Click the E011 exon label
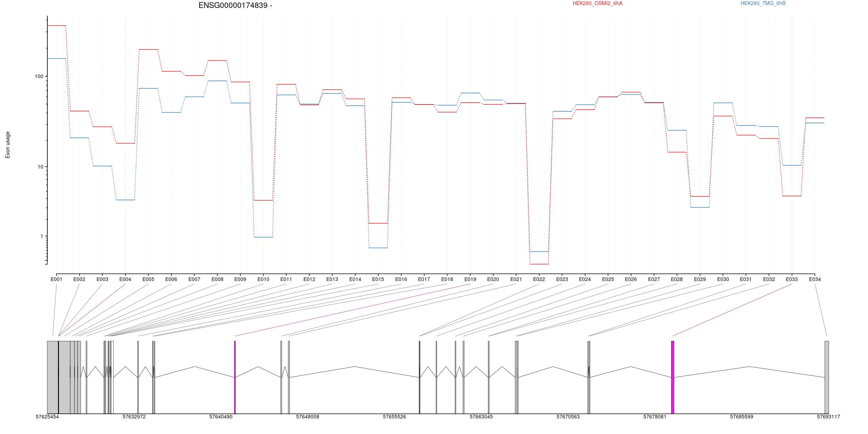 point(286,279)
